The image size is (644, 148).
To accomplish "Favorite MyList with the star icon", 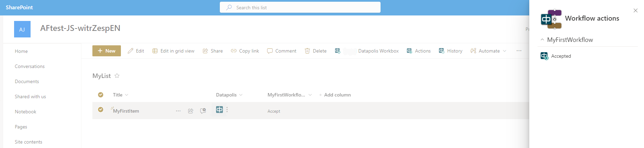I will click(x=117, y=76).
